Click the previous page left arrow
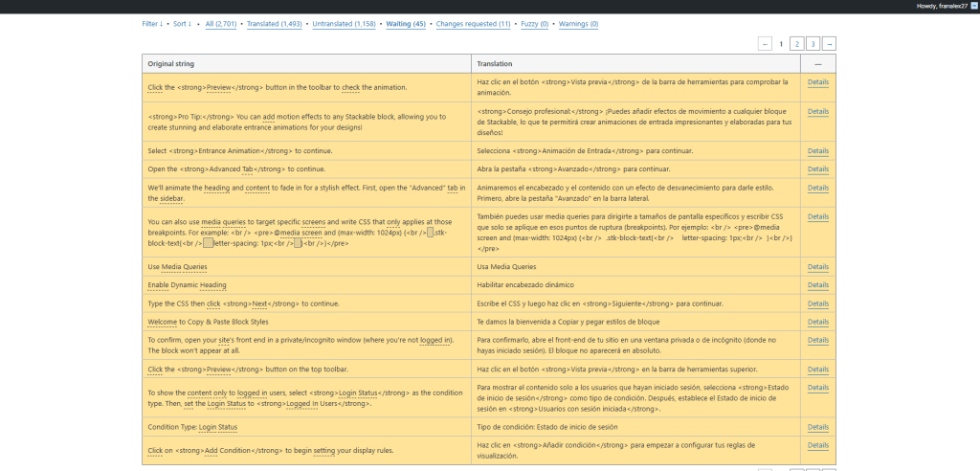The width and height of the screenshot is (980, 471). (765, 44)
